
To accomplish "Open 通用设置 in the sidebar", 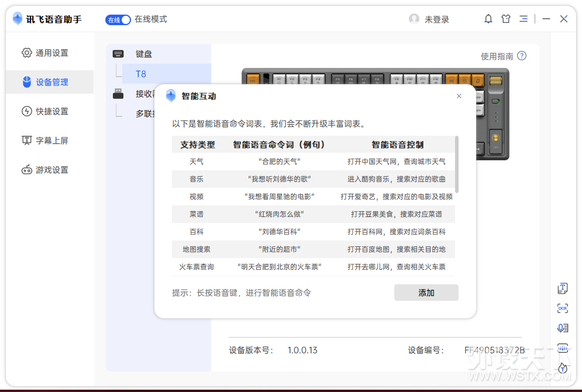I will click(50, 53).
